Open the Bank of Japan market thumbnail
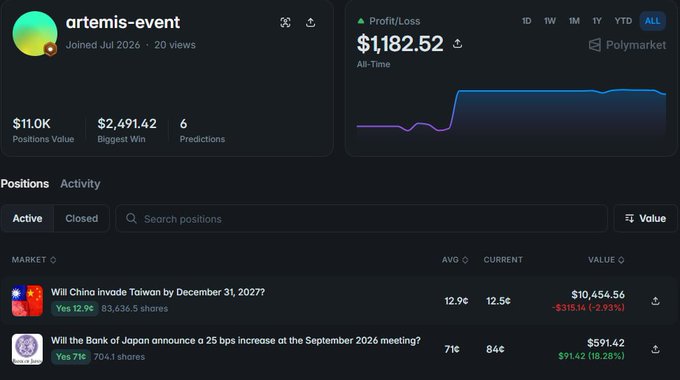Viewport: 680px width, 380px height. click(x=27, y=349)
